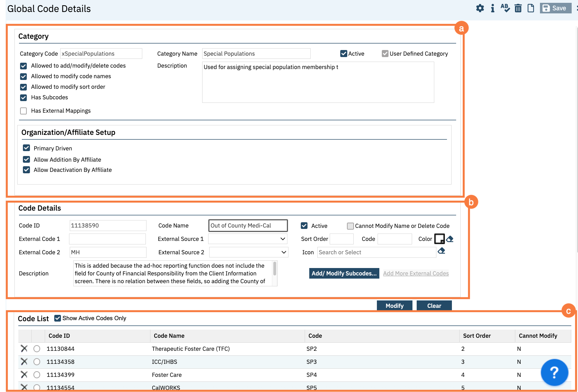Open the blue help question icon

(x=554, y=372)
